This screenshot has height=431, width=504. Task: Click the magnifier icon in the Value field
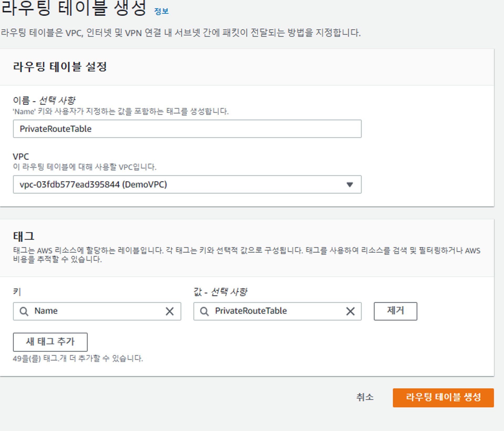[204, 311]
